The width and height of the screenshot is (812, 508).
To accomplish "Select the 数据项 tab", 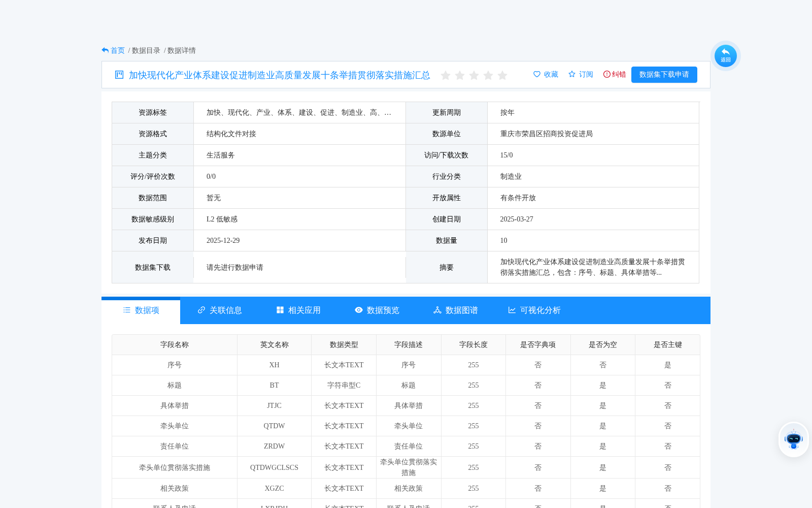I will pyautogui.click(x=141, y=310).
